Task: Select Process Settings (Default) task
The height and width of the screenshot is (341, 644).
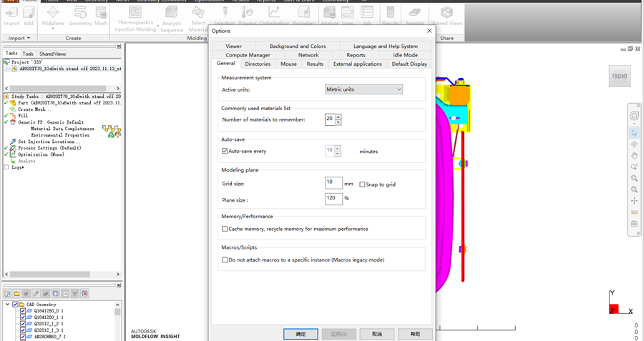Action: pyautogui.click(x=49, y=148)
